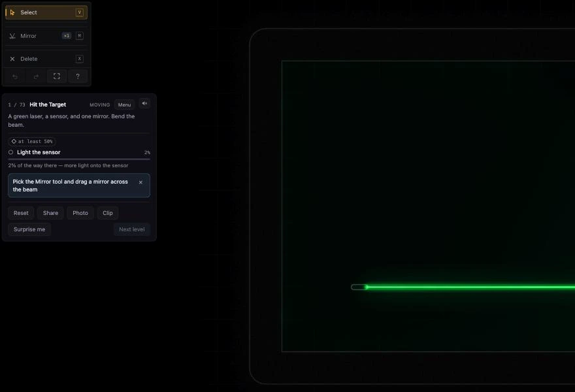This screenshot has width=575, height=392.
Task: Click the sensor progress bar
Action: pos(79,159)
